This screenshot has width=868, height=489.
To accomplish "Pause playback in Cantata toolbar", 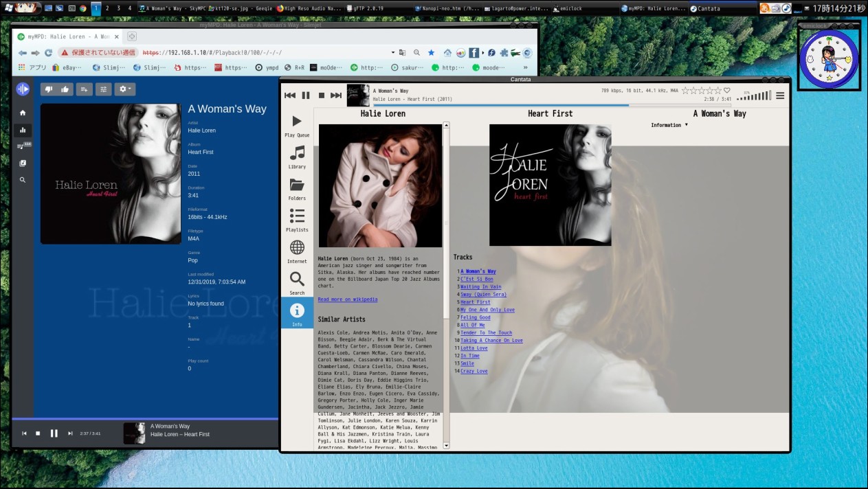I will 306,95.
